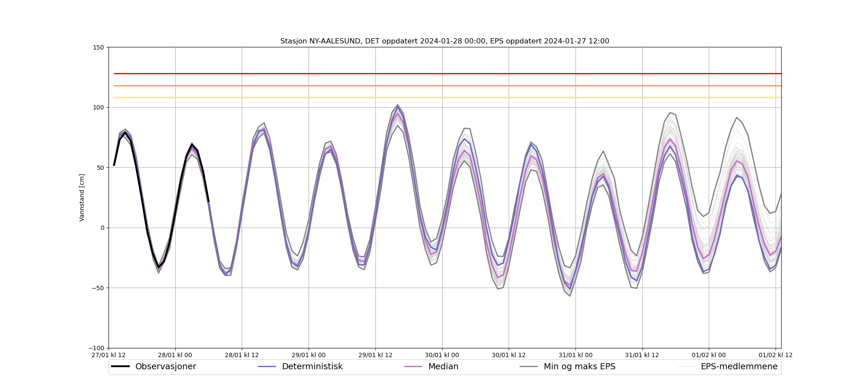Viewport: 868px width, 391px height.
Task: Click the y-axis tick label 100
Action: [x=99, y=107]
